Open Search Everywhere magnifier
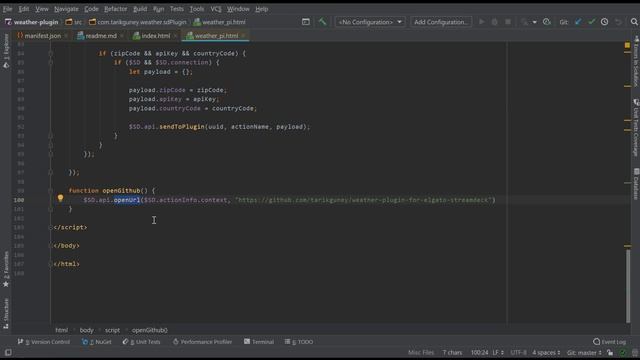 [x=634, y=22]
